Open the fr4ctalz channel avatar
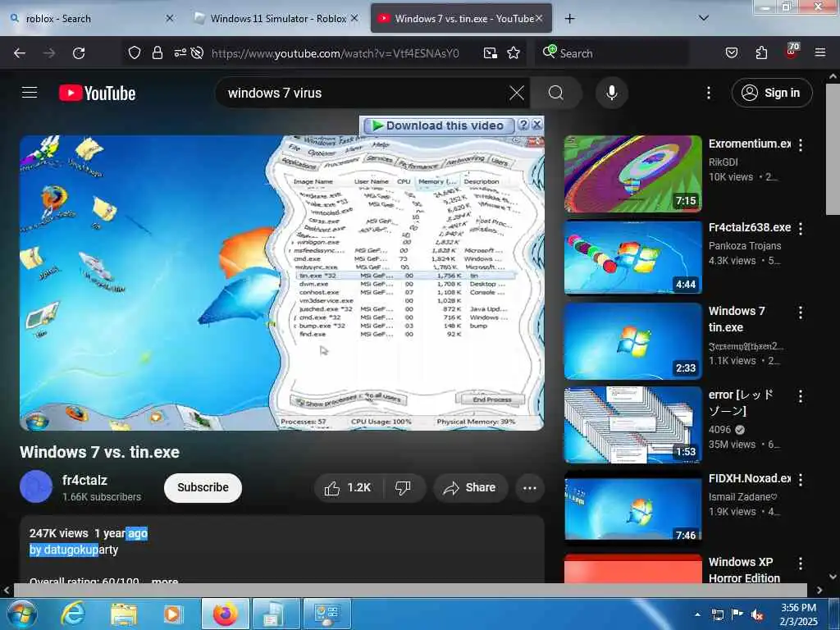This screenshot has width=840, height=630. pos(36,486)
